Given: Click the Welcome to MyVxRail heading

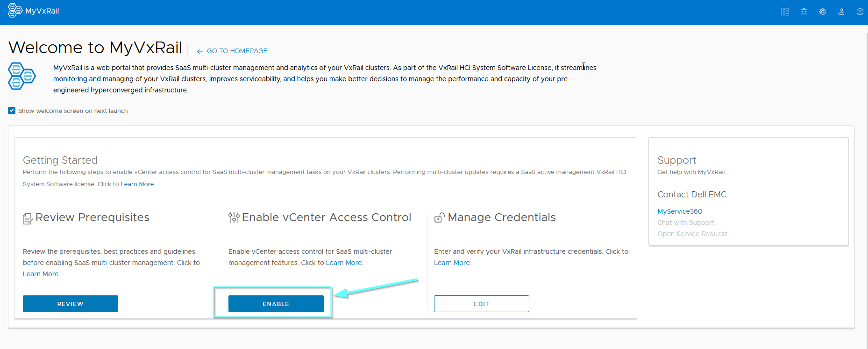Looking at the screenshot, I should [x=95, y=48].
